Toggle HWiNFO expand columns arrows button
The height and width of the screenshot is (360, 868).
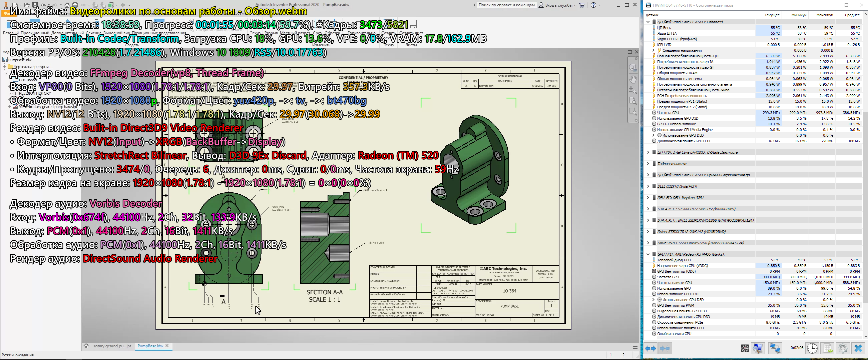click(x=650, y=348)
